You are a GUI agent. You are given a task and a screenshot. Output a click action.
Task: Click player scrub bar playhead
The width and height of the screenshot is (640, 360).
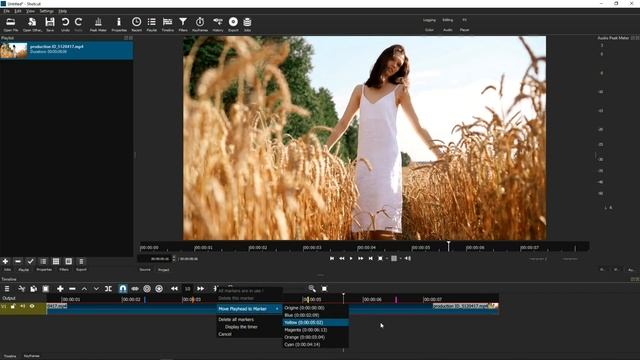(x=449, y=246)
